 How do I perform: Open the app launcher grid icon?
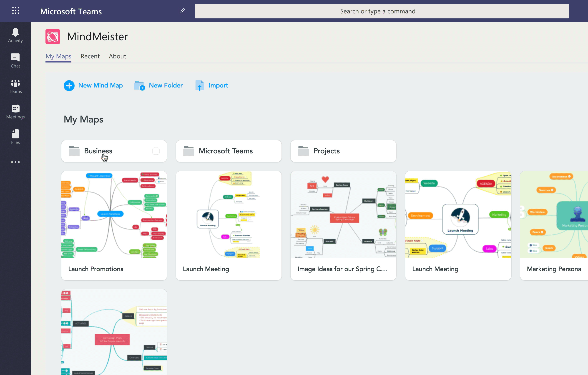(16, 10)
